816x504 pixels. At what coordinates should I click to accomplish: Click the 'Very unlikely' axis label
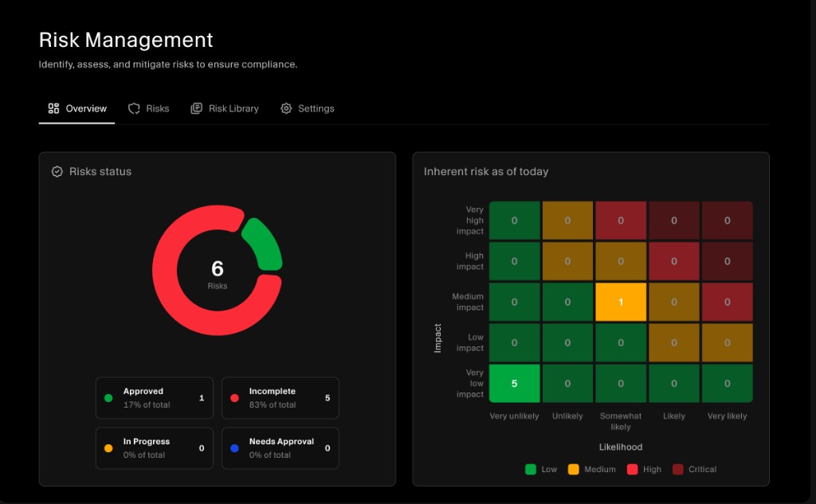(x=514, y=416)
